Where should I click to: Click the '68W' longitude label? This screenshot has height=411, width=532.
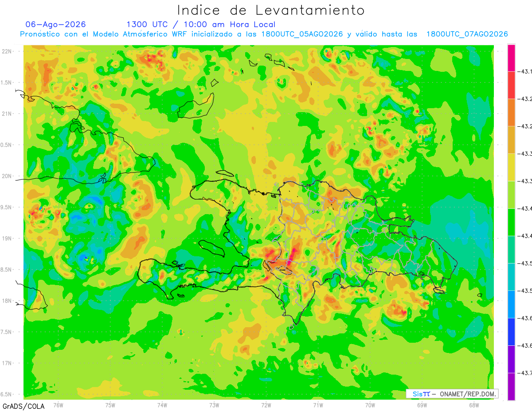click(x=473, y=405)
